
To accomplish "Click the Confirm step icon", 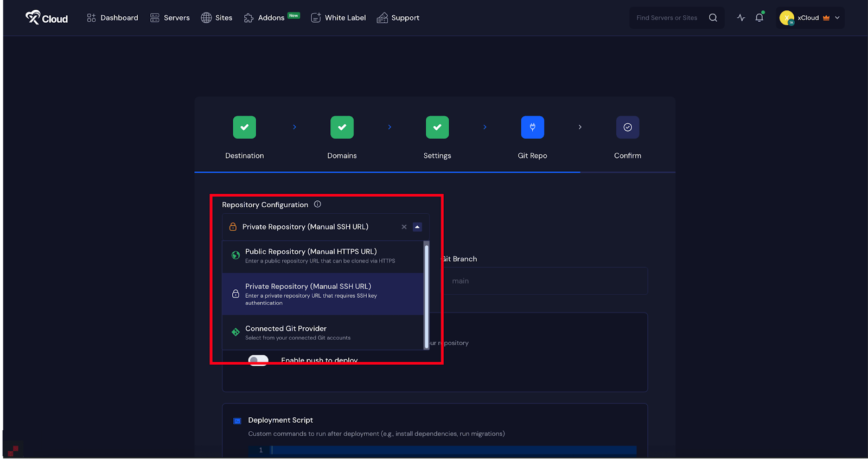I will [628, 127].
